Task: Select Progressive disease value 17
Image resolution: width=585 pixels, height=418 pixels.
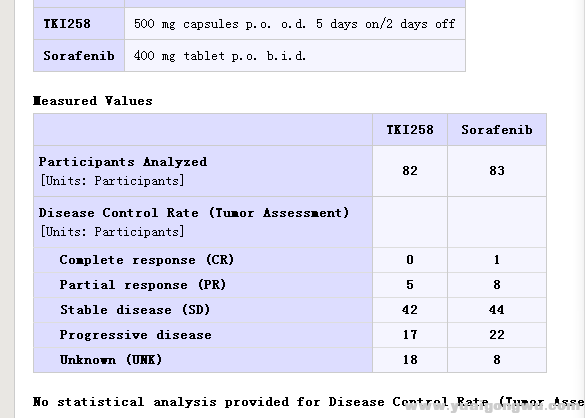Action: (410, 335)
